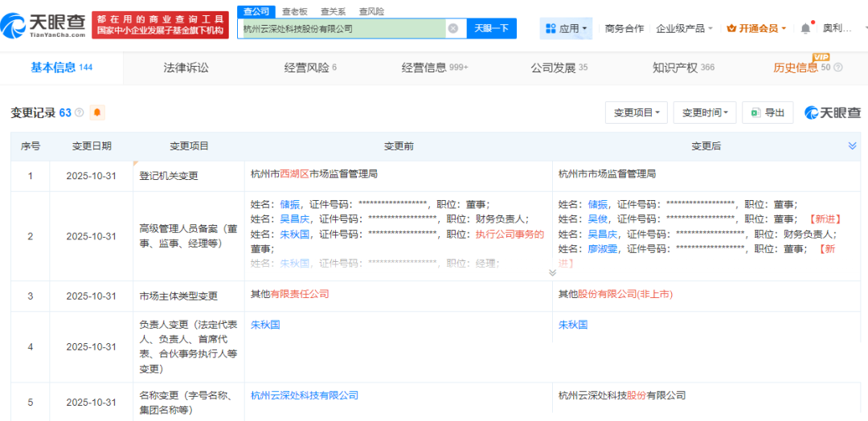
Task: Switch to the 法律诉讼 tab
Action: click(186, 68)
